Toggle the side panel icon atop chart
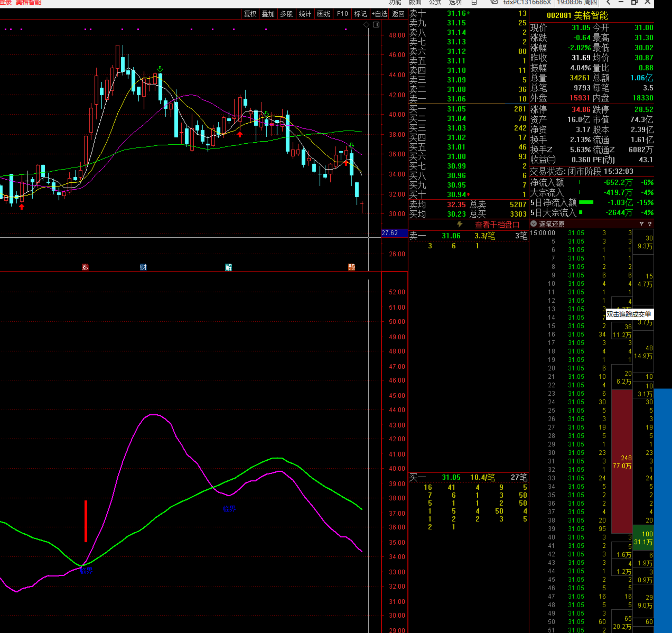Viewport: 672px width, 633px height. point(376,25)
